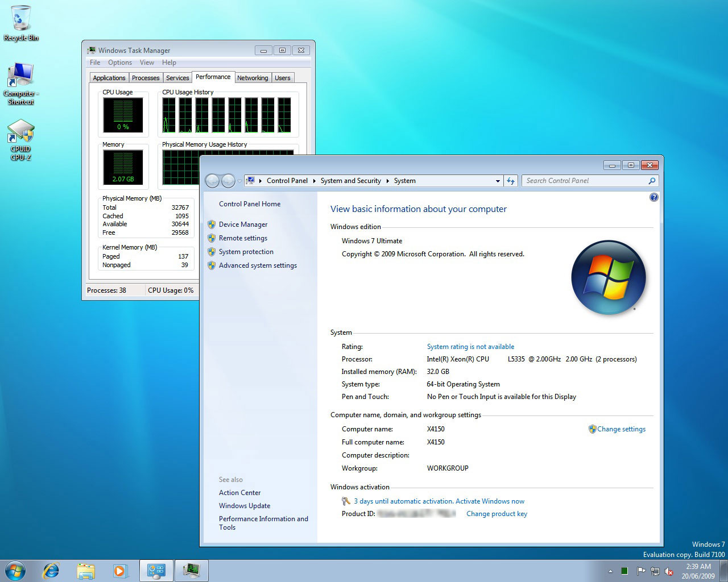Image resolution: width=728 pixels, height=582 pixels.
Task: Launch Internet Explorer from the taskbar
Action: coord(51,570)
